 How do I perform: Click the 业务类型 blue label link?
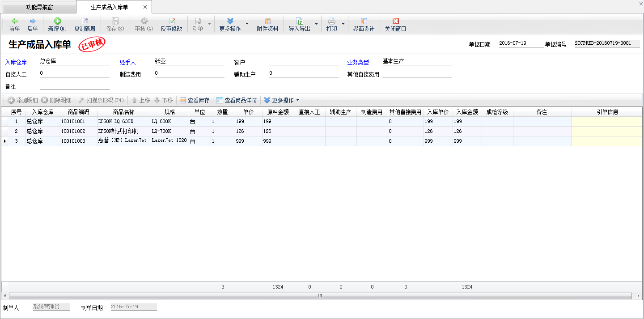(x=358, y=62)
